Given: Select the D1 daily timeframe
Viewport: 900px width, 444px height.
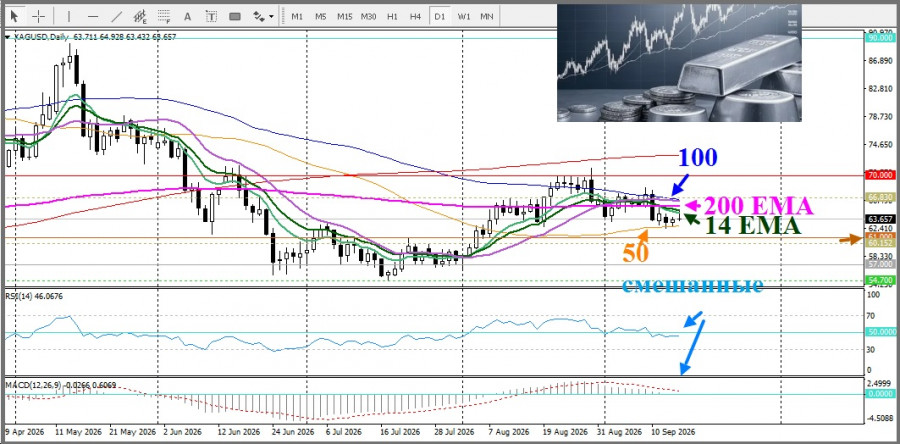Looking at the screenshot, I should pos(440,17).
